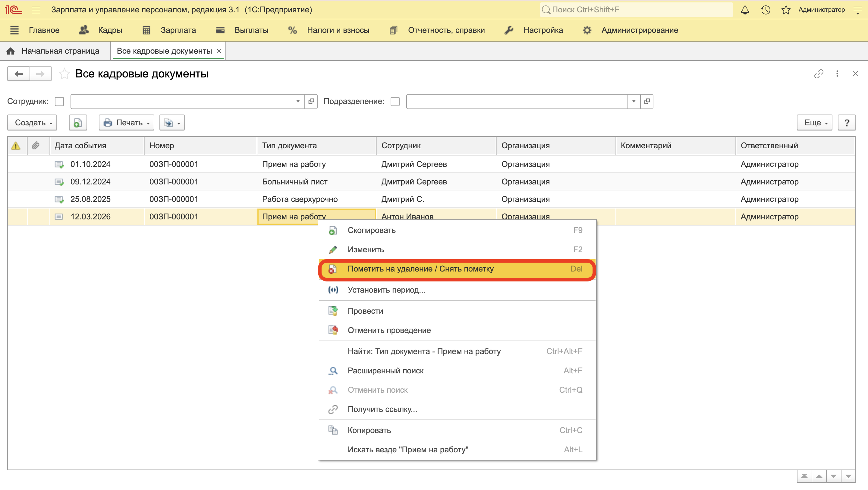
Task: Open the Еще dropdown menu
Action: pos(814,123)
